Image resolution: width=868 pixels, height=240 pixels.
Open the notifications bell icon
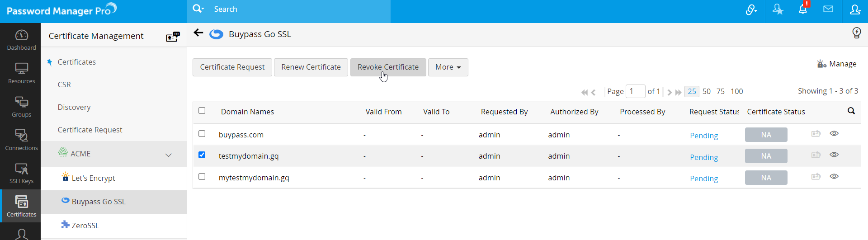[803, 9]
